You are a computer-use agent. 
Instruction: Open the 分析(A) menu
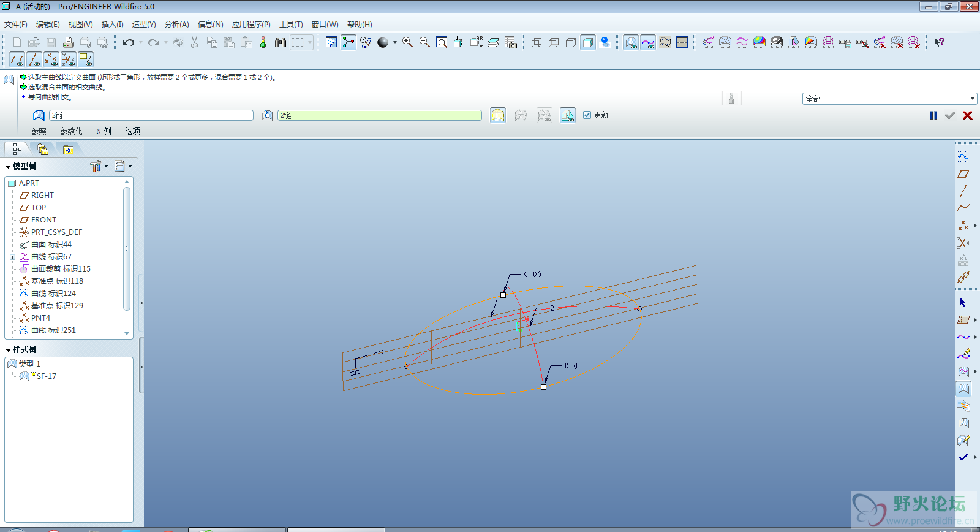point(176,25)
